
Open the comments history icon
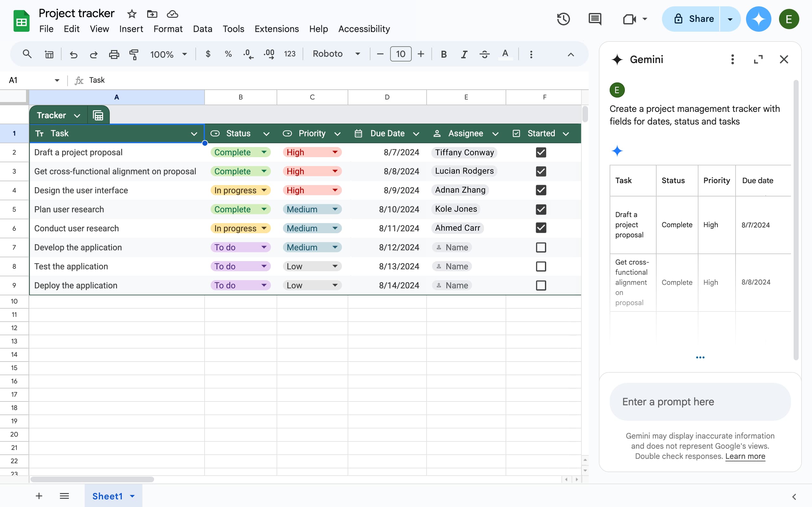595,19
